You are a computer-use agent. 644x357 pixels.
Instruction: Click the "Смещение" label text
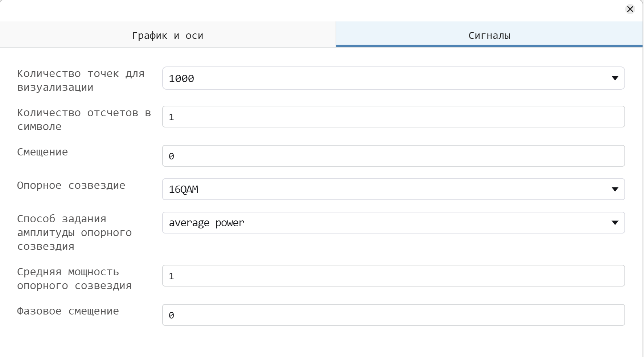tap(42, 152)
